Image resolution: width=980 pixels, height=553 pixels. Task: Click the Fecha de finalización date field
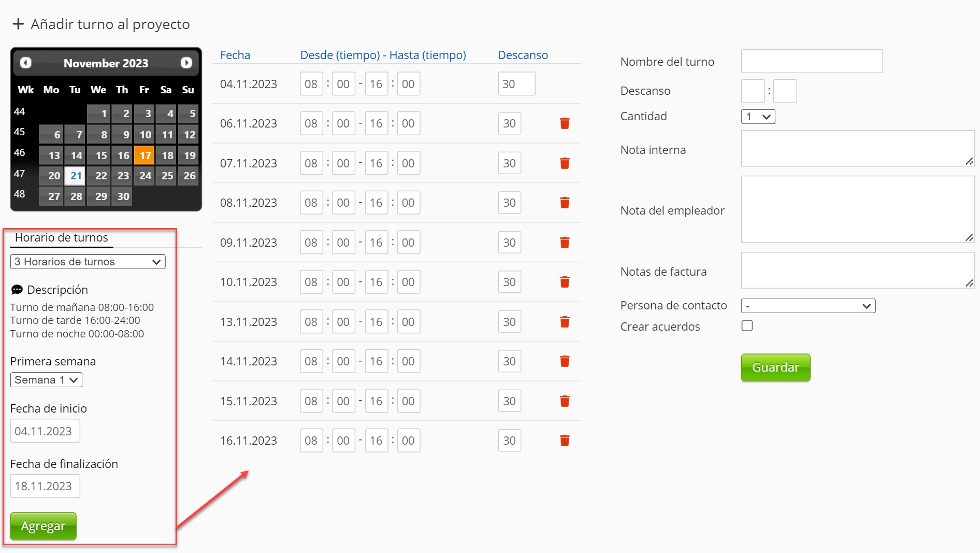tap(45, 486)
